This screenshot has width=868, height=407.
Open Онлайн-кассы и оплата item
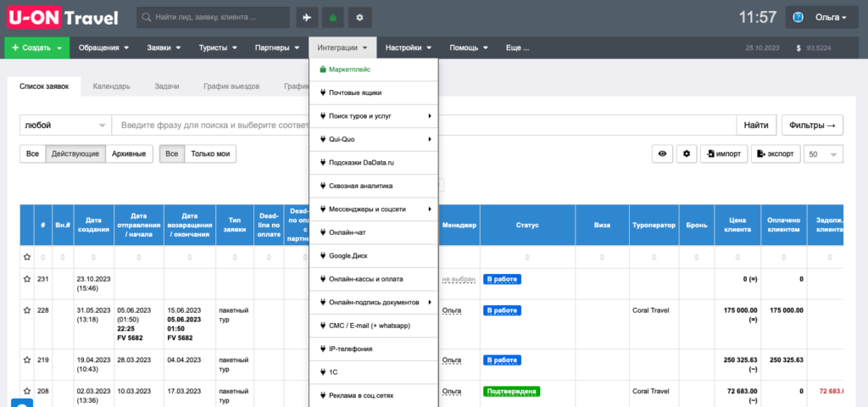(x=374, y=279)
